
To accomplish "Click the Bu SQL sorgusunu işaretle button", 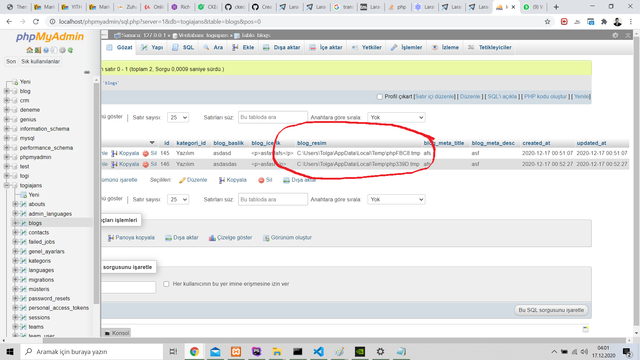I will (x=551, y=310).
